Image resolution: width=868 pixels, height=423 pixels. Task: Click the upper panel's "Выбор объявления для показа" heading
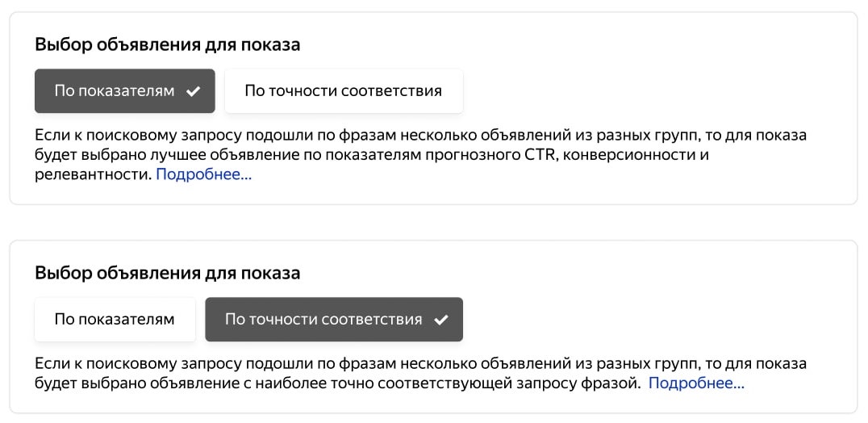(x=168, y=44)
